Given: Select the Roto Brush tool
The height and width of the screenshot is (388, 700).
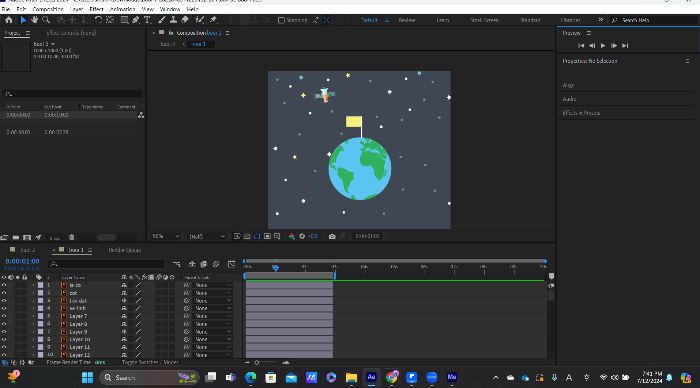Looking at the screenshot, I should coord(200,20).
